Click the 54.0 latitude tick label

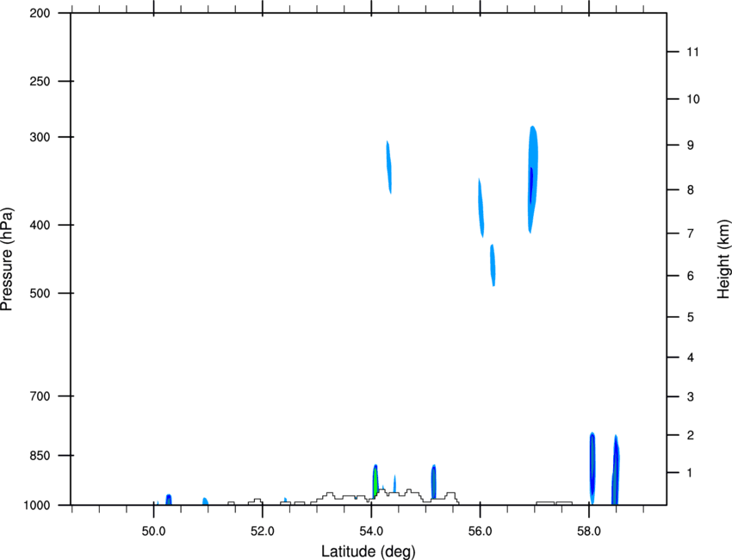(x=371, y=532)
